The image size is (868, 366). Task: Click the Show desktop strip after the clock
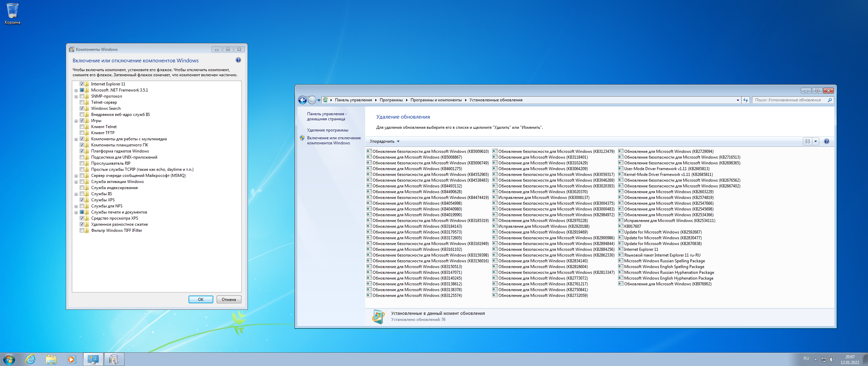pyautogui.click(x=865, y=359)
